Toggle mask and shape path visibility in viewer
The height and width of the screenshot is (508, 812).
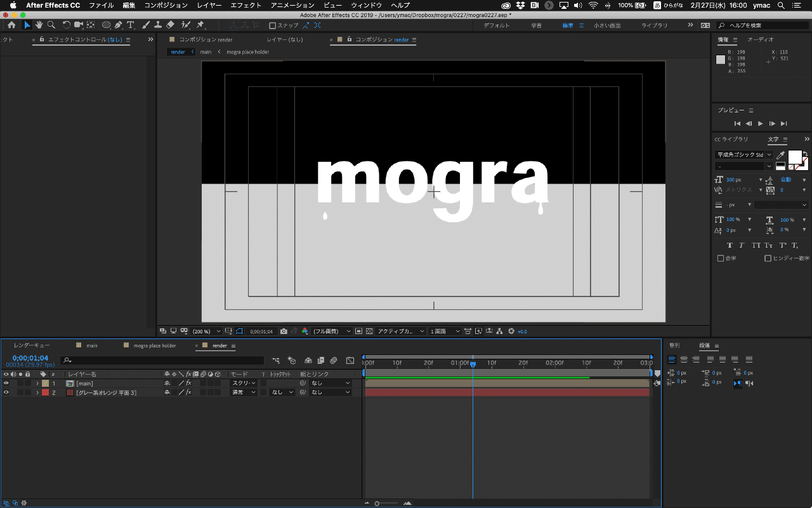pos(239,331)
